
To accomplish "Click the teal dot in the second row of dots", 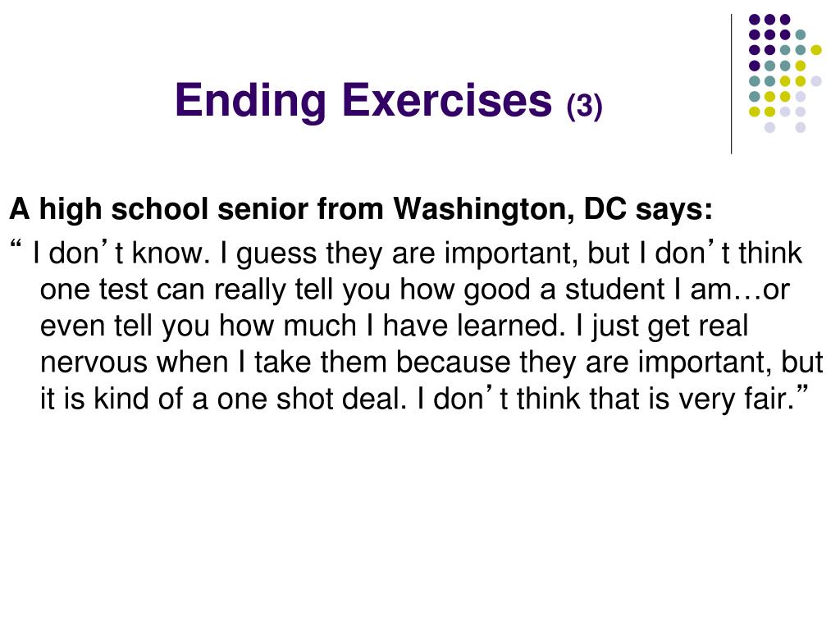I will pos(801,34).
